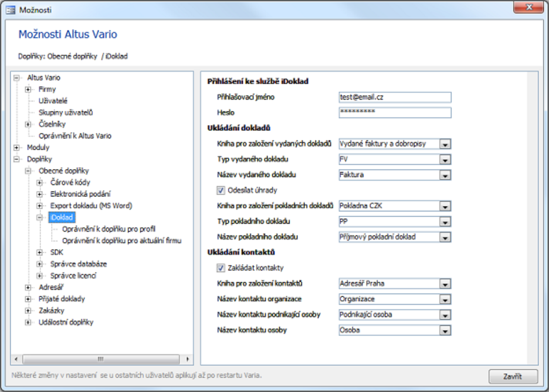Click the Heslo password field
Screen dimensions: 549x392
click(395, 113)
